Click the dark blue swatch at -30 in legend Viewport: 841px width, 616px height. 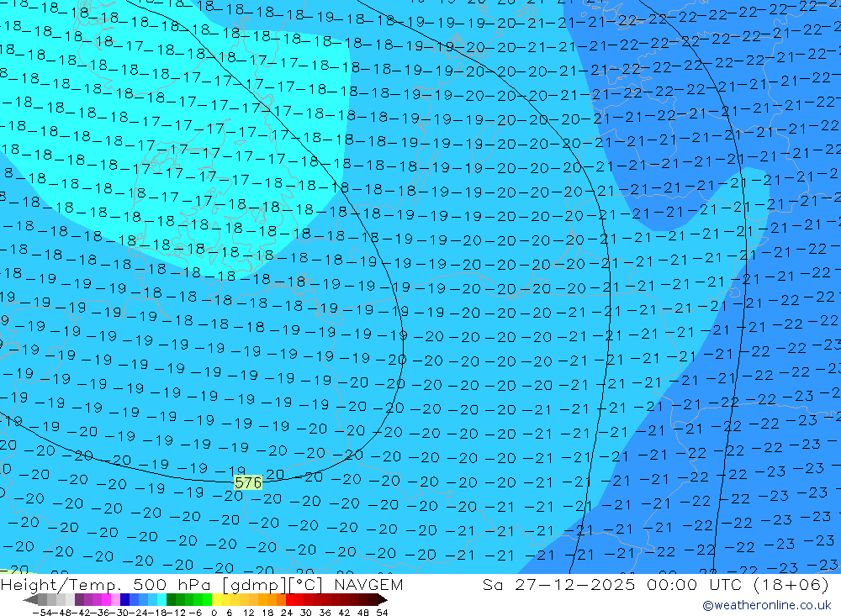[124, 600]
